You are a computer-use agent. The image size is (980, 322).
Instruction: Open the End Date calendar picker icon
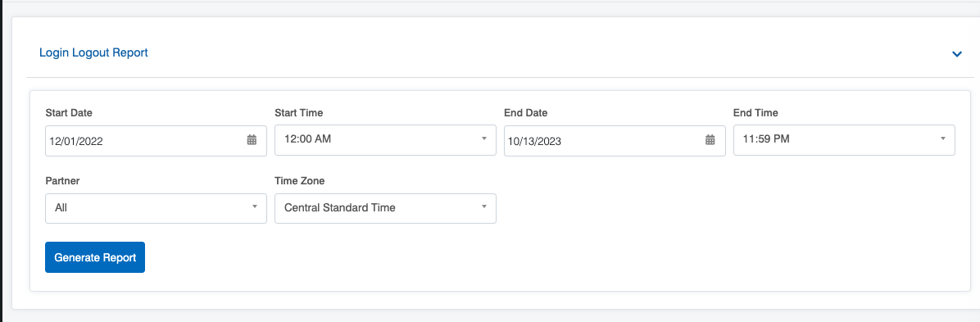click(x=710, y=140)
